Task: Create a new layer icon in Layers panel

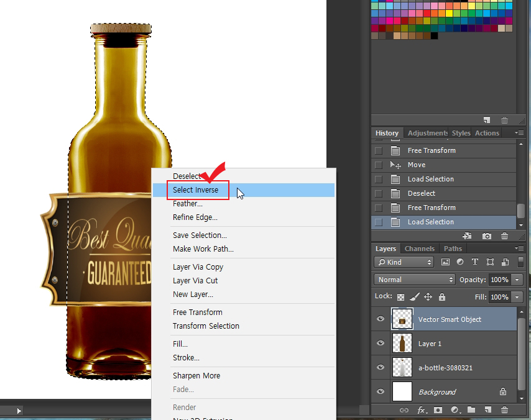Action: 487,410
